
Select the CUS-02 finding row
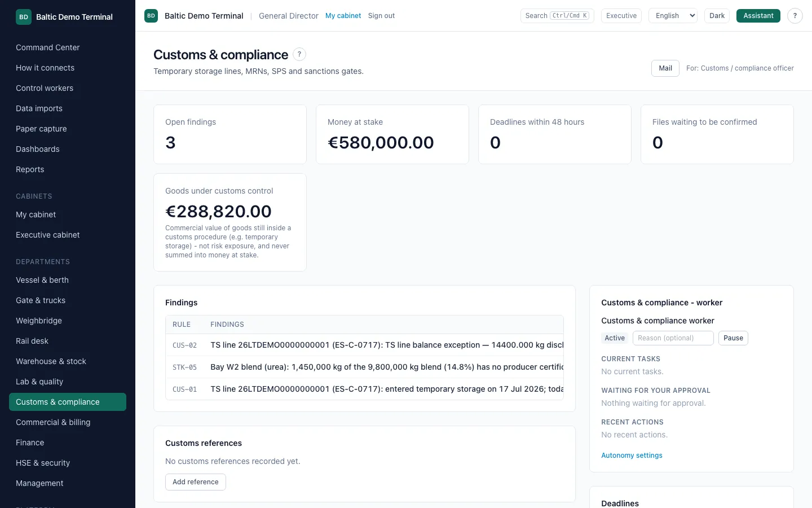coord(364,345)
